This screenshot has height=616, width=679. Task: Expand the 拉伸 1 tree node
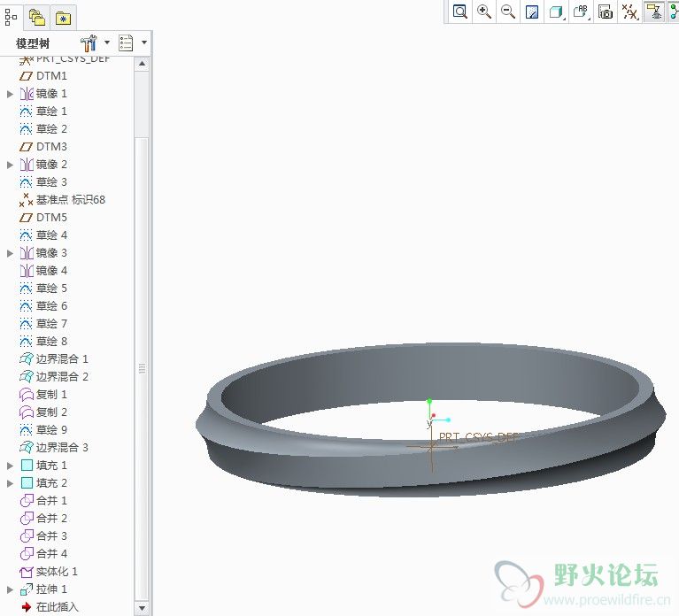pyautogui.click(x=10, y=589)
